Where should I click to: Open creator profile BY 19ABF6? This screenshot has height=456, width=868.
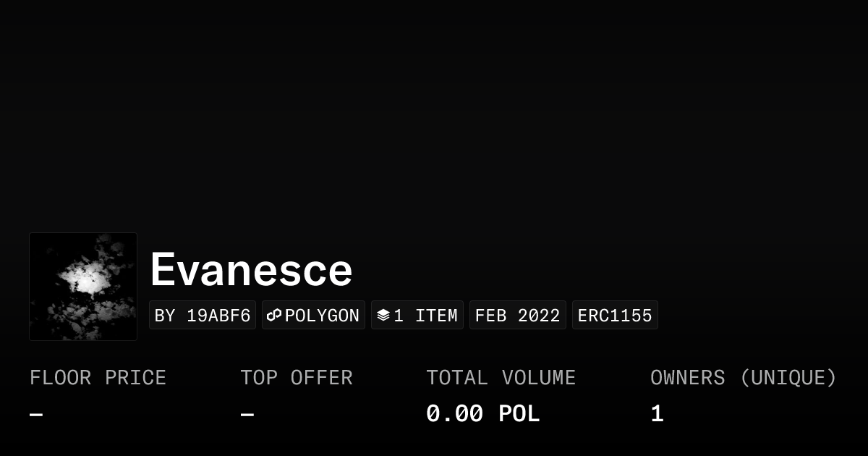203,316
